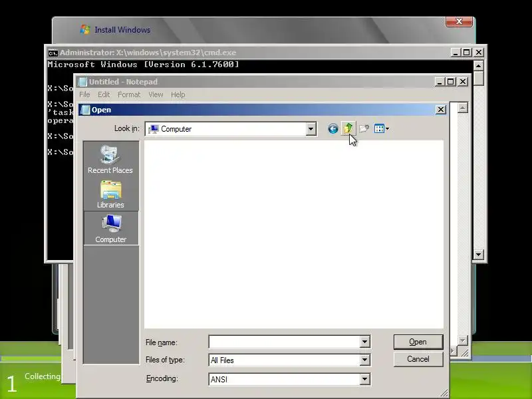Click the Look in Computer combo box

(x=231, y=129)
